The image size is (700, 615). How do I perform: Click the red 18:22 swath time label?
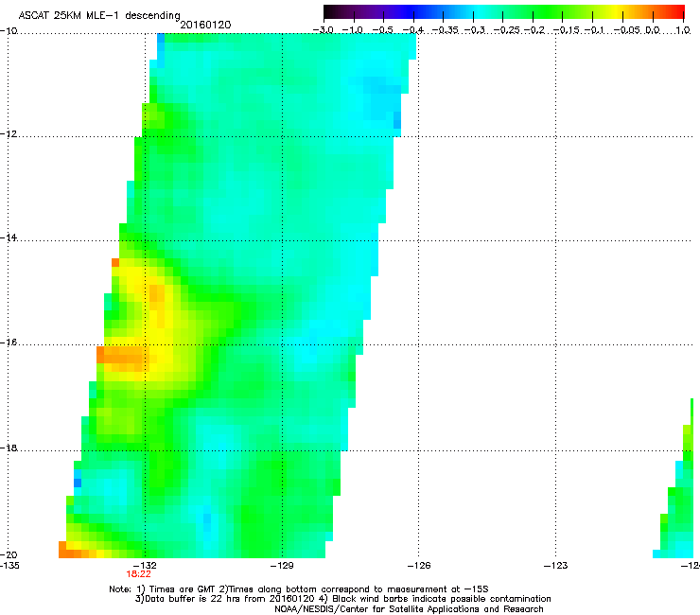(x=138, y=574)
